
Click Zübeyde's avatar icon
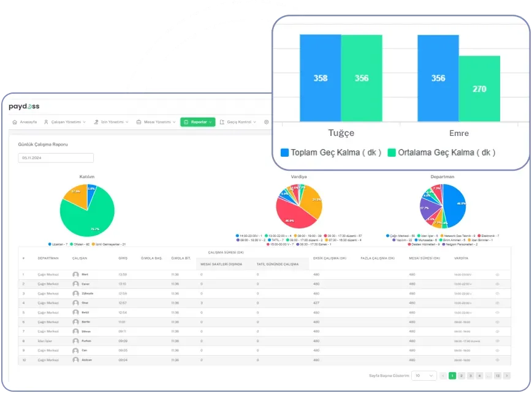point(75,293)
